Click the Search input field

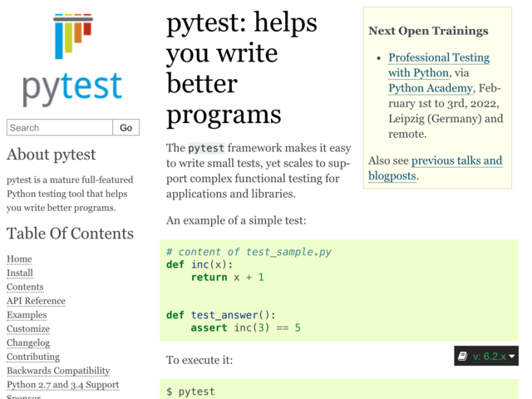[60, 127]
